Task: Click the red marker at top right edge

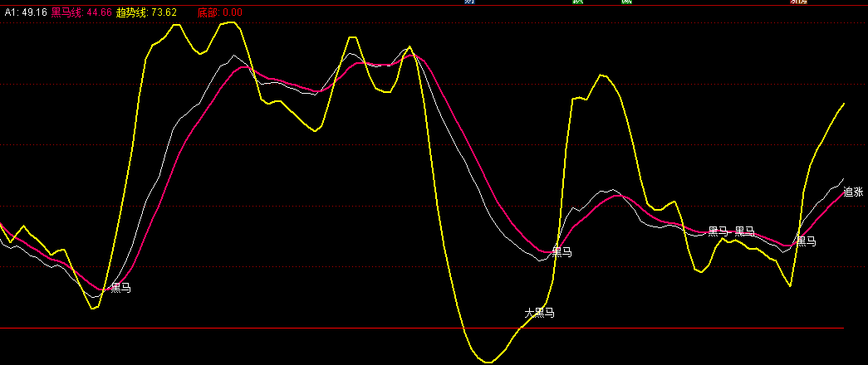Action: [798, 2]
